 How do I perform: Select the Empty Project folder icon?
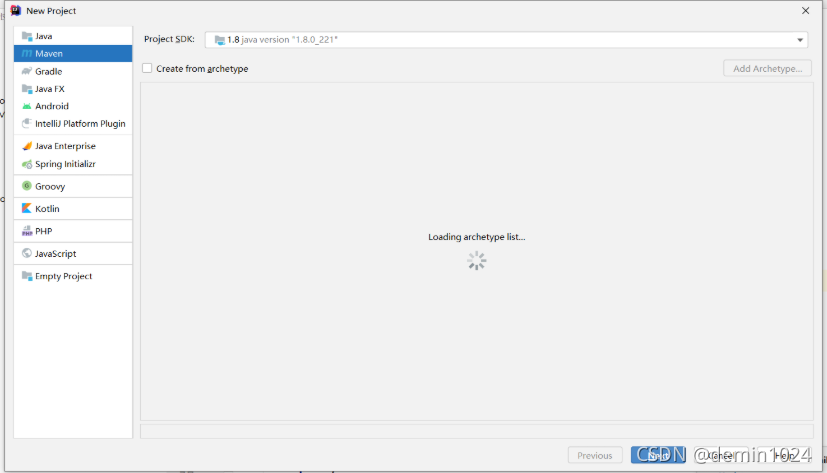(27, 276)
